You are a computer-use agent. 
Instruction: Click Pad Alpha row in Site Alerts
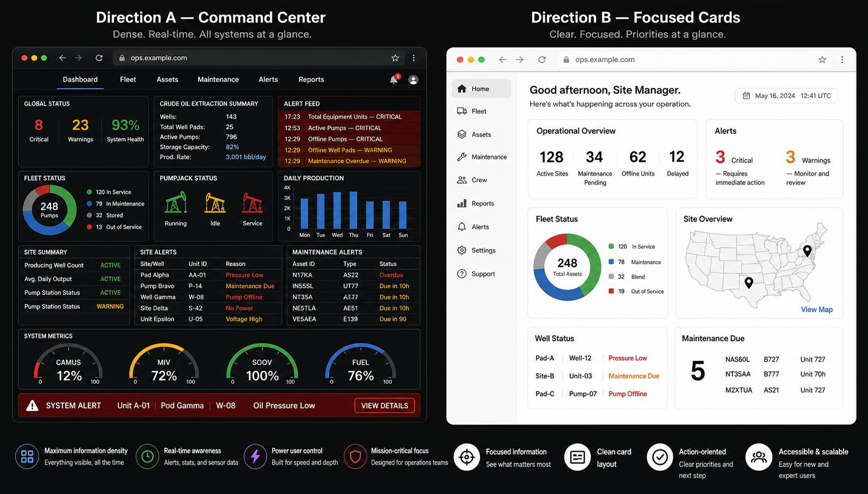coord(208,275)
